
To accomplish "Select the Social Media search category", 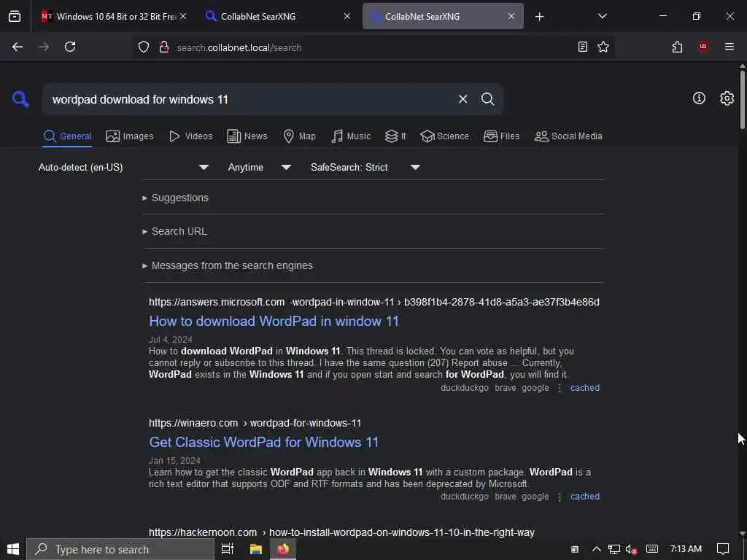I will (x=568, y=136).
